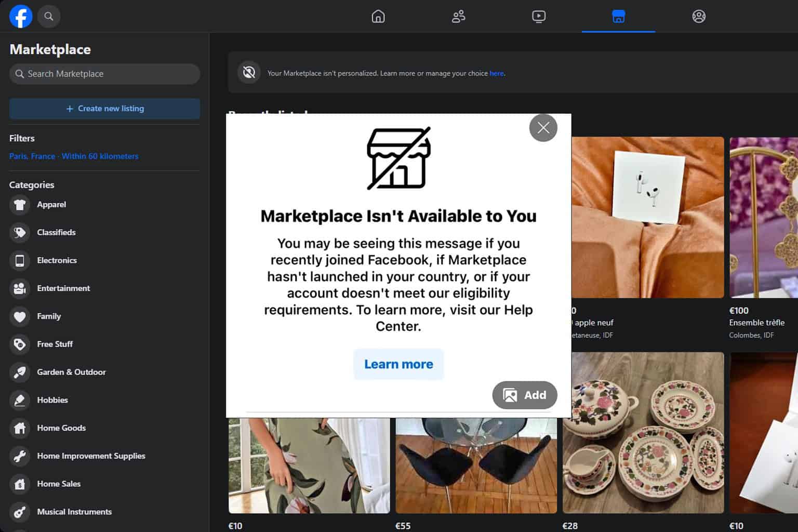The height and width of the screenshot is (532, 798).
Task: Click the Garden & Outdoor trowel icon
Action: pos(20,373)
